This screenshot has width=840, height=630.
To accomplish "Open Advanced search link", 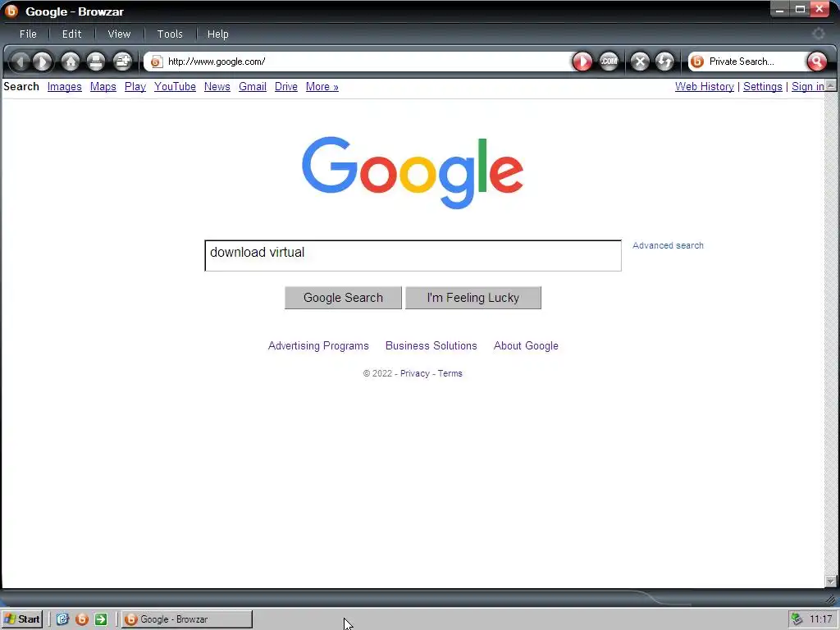I will pos(668,245).
